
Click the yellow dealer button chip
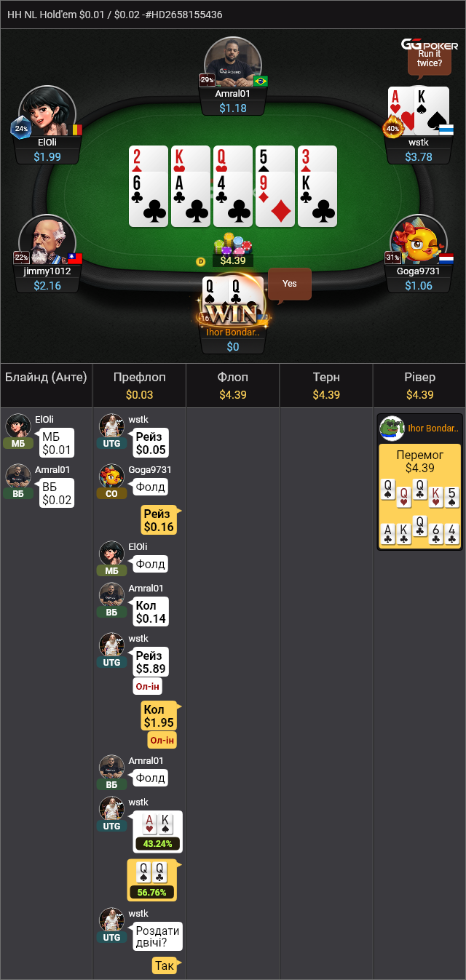click(201, 261)
